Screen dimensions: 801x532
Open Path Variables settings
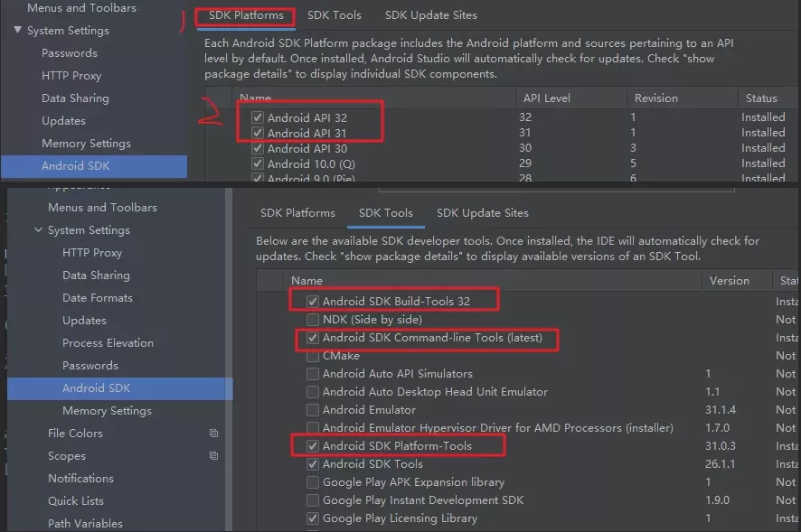pos(85,523)
